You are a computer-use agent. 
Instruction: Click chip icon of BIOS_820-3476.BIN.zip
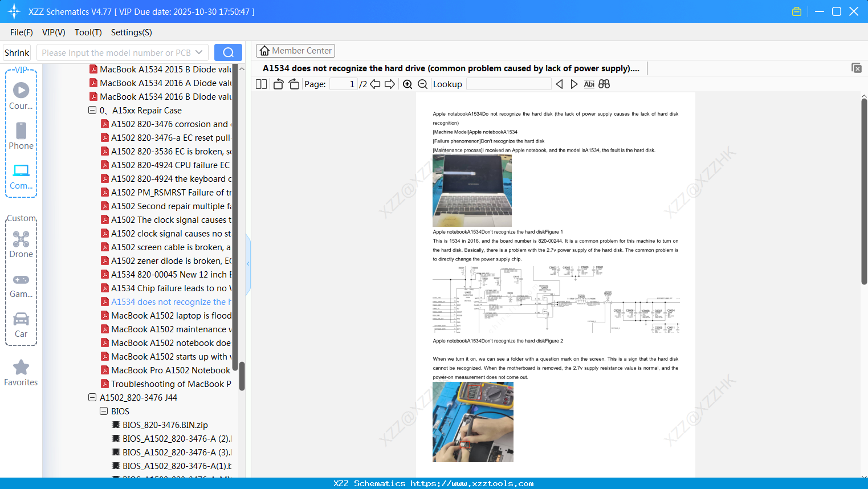[116, 425]
